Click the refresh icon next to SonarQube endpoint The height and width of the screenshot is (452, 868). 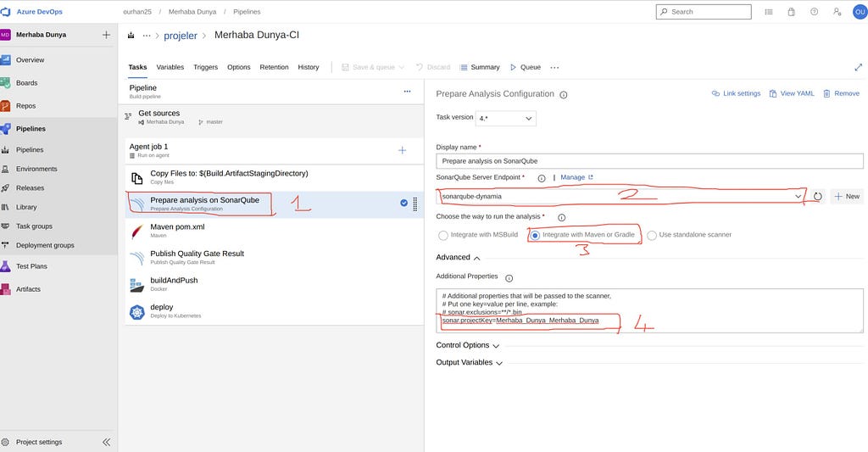(x=818, y=196)
